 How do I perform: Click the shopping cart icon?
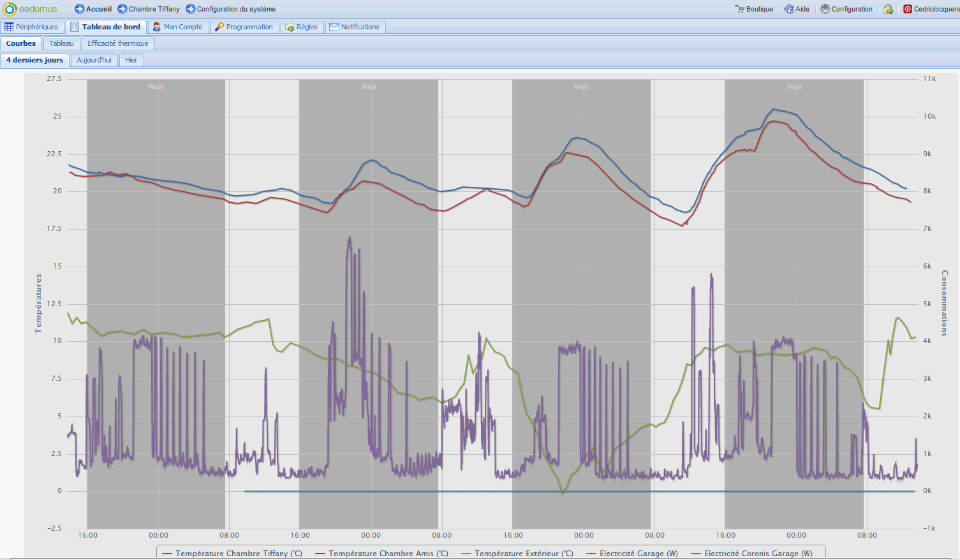(740, 9)
